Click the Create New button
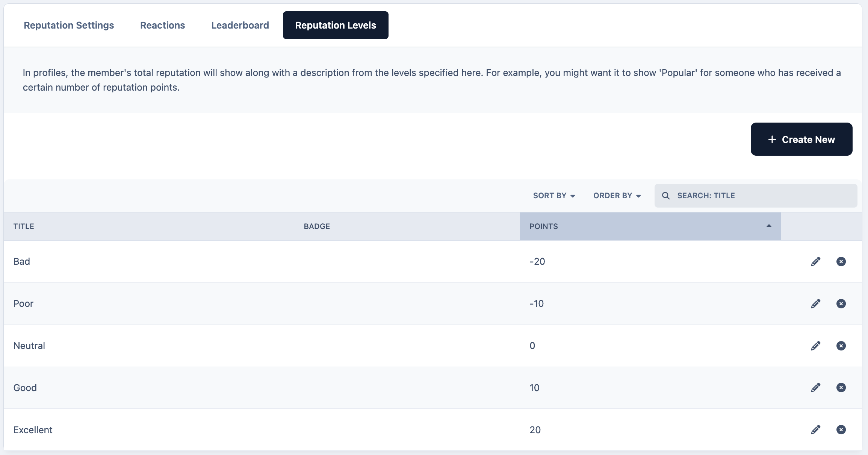868x455 pixels. (801, 139)
